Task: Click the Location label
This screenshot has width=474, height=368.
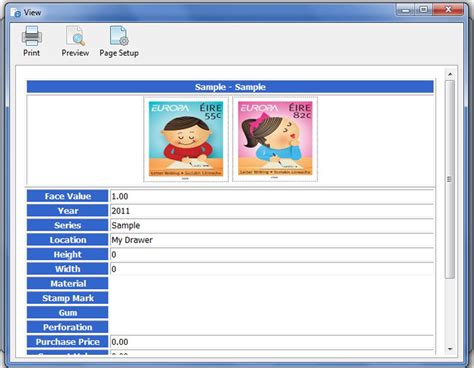Action: click(68, 240)
